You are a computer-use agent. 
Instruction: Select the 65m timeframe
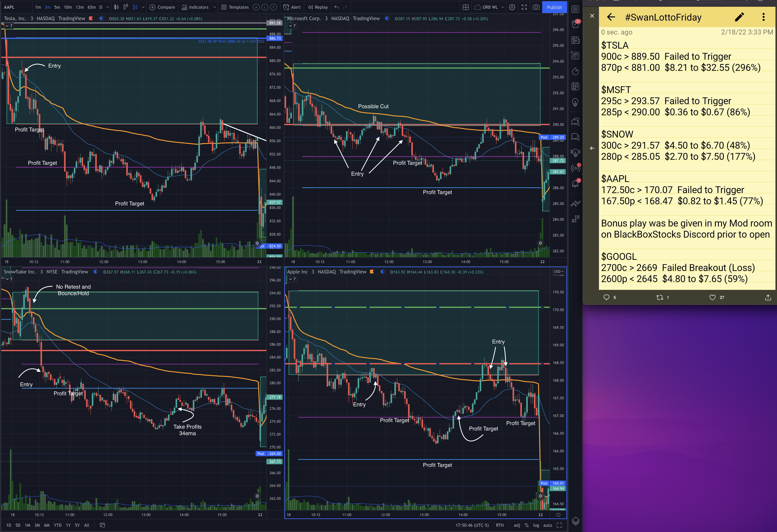91,7
